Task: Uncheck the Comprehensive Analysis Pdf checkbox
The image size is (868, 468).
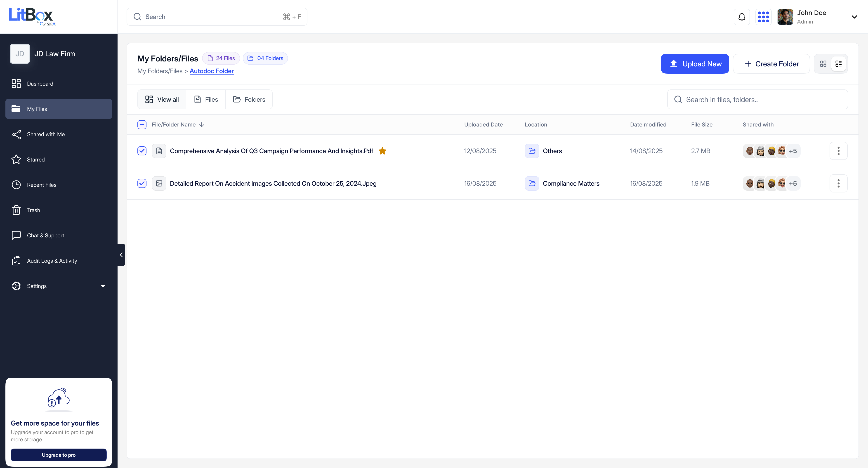Action: tap(142, 151)
